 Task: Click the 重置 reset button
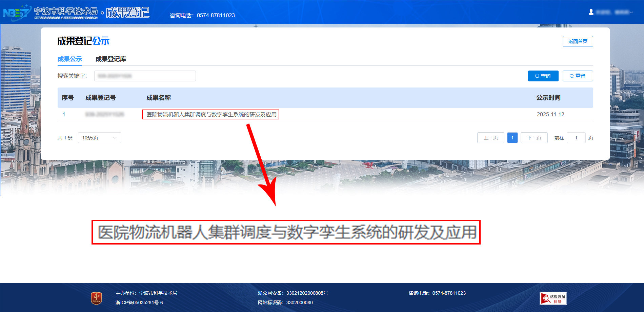coord(578,76)
